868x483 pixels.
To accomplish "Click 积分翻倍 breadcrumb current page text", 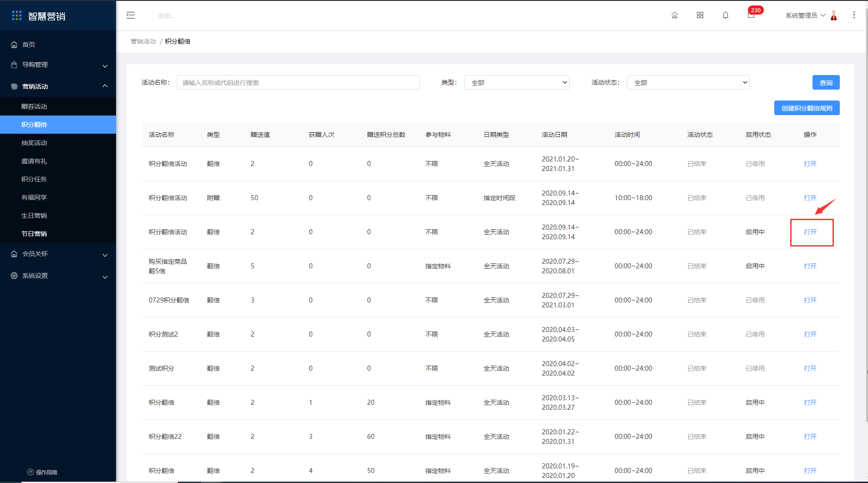I will coord(177,41).
